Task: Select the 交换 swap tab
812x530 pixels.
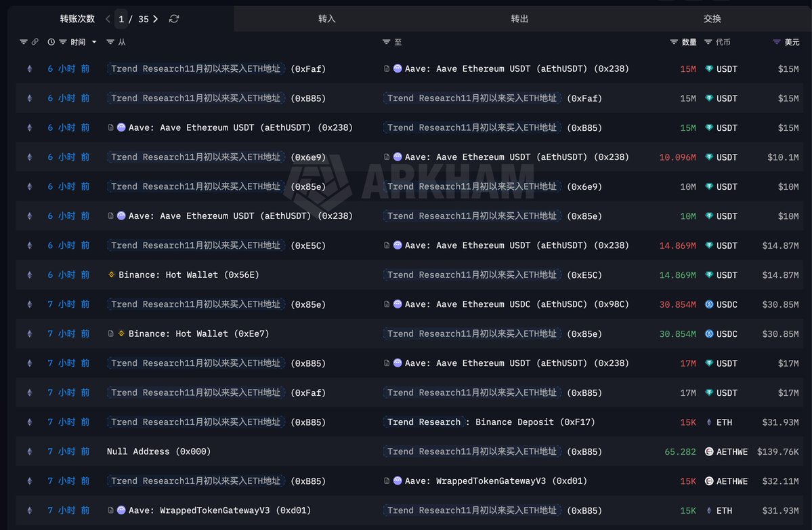Action: pyautogui.click(x=712, y=19)
